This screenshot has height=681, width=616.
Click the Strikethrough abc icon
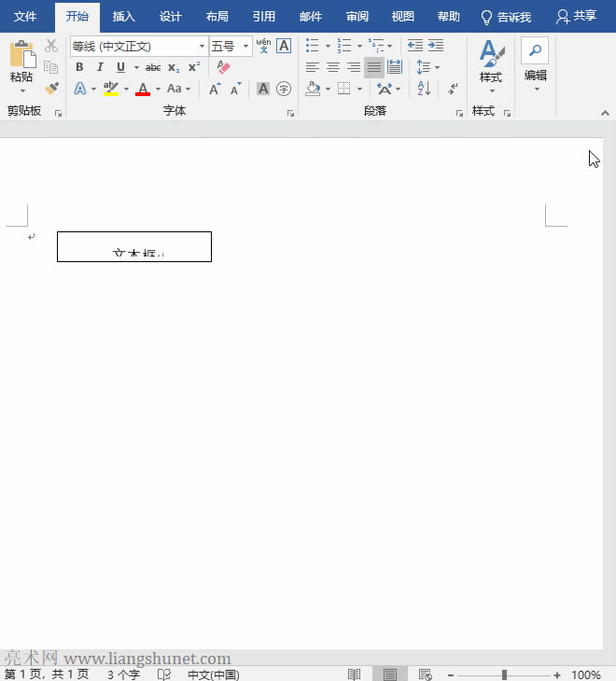pos(153,67)
